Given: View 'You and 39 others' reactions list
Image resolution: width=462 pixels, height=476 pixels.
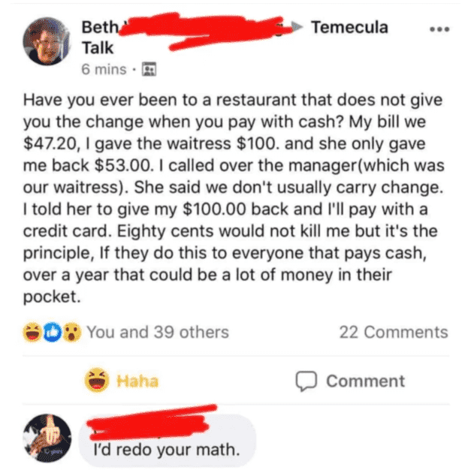Looking at the screenshot, I should tap(158, 332).
